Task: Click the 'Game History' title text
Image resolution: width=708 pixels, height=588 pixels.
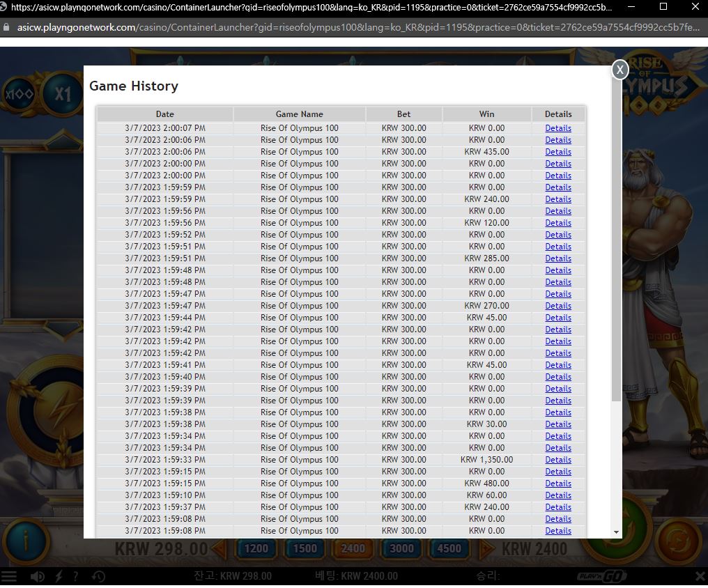Action: [134, 86]
